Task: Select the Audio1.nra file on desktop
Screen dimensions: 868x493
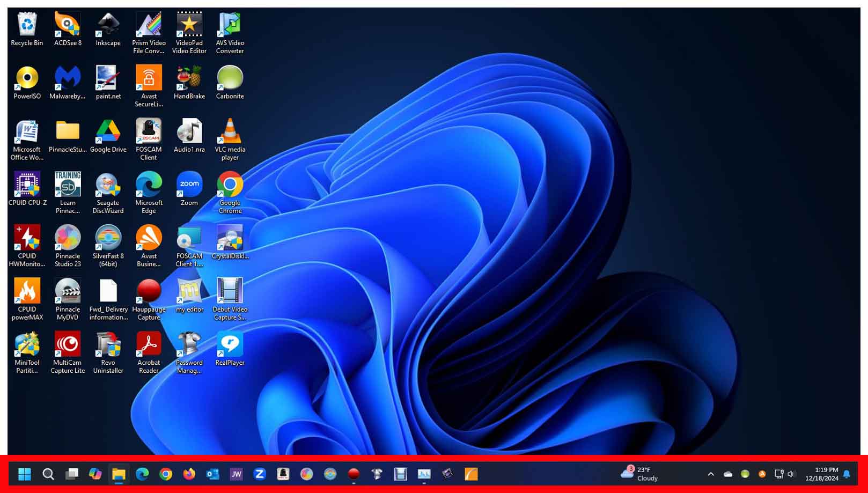Action: point(189,136)
